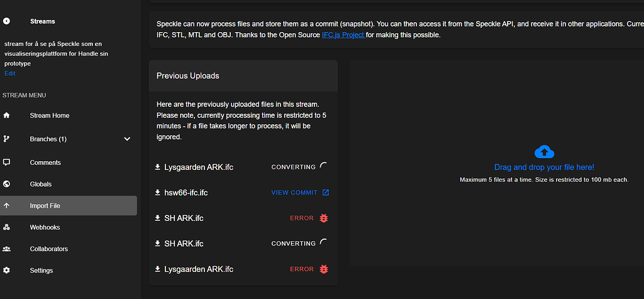Download the converting SH ARK.ifc via its download icon

tap(157, 244)
